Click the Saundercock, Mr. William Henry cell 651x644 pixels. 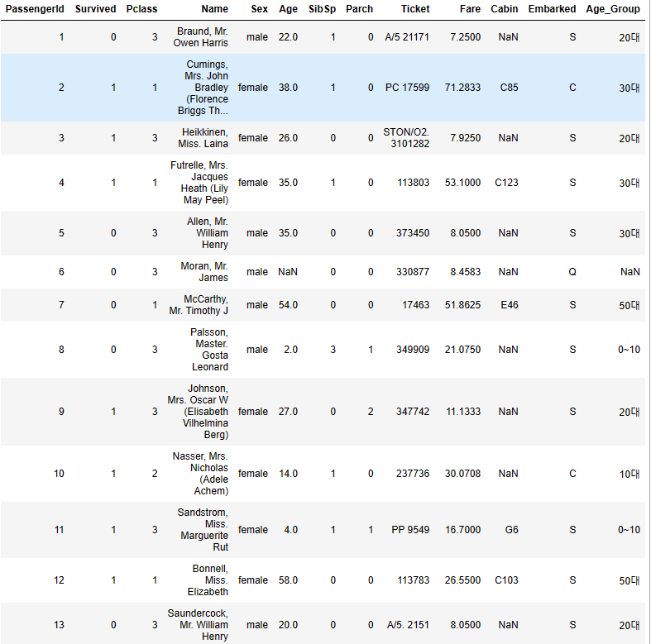pos(198,625)
